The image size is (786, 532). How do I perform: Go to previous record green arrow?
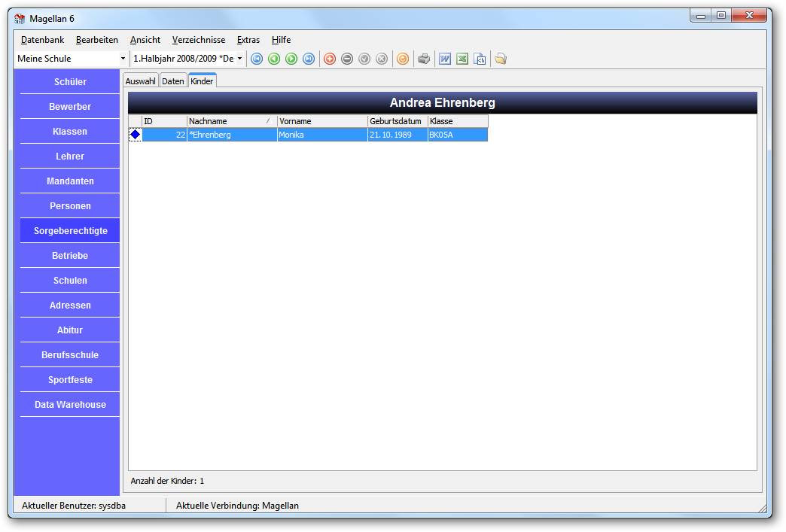coord(274,59)
